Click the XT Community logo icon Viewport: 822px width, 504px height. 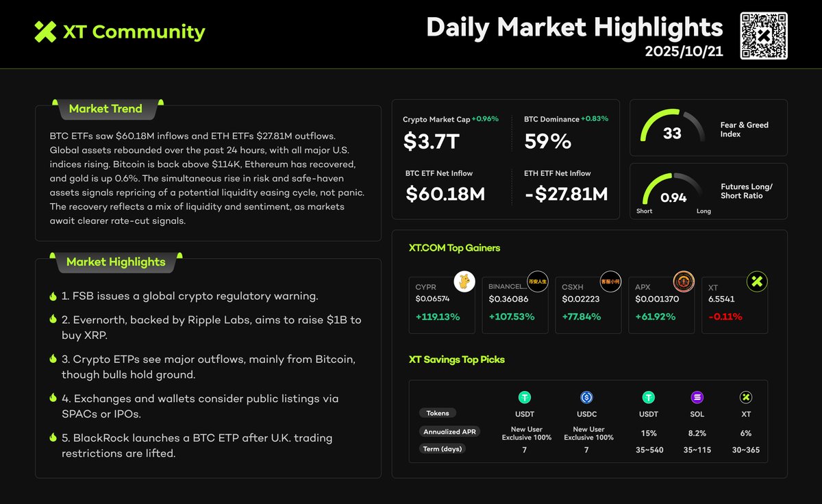(x=45, y=32)
